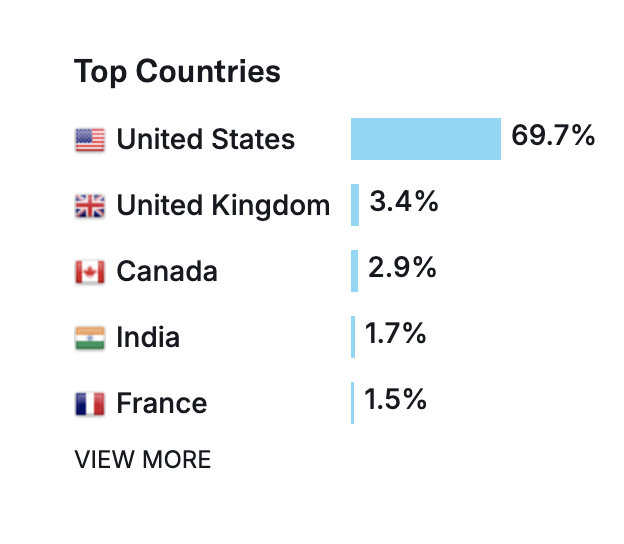Expand the list with VIEW MORE
Screen dimensions: 624x544
point(143,460)
